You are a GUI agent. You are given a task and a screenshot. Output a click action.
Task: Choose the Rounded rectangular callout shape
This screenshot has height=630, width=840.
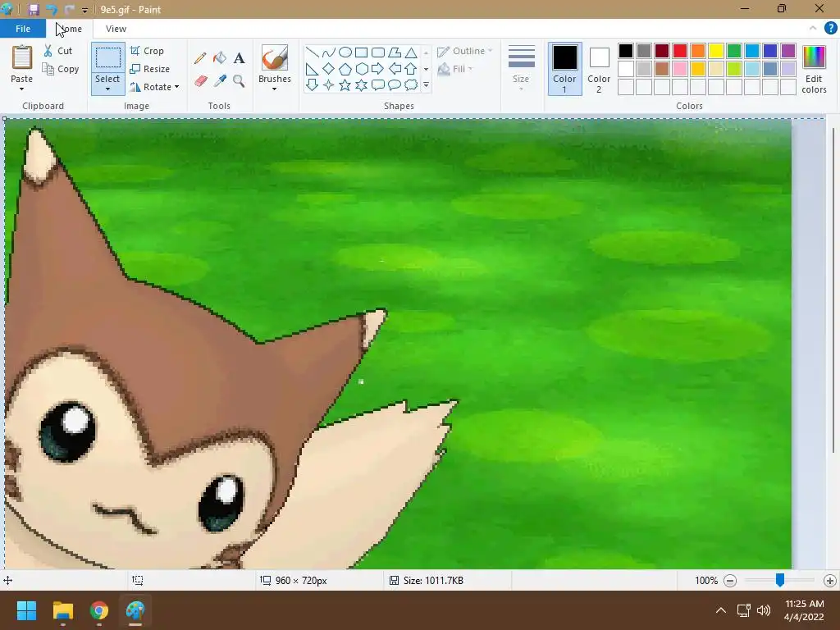(x=378, y=84)
